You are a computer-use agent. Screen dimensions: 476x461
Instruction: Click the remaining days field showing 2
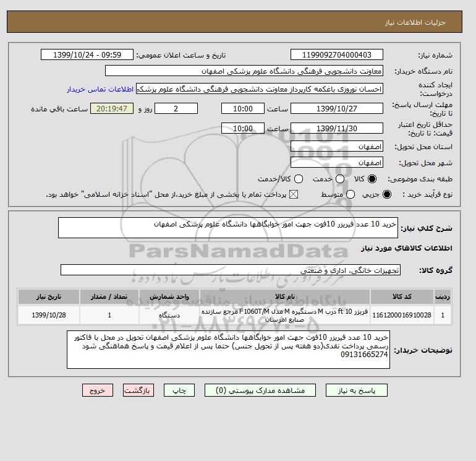tap(176, 108)
